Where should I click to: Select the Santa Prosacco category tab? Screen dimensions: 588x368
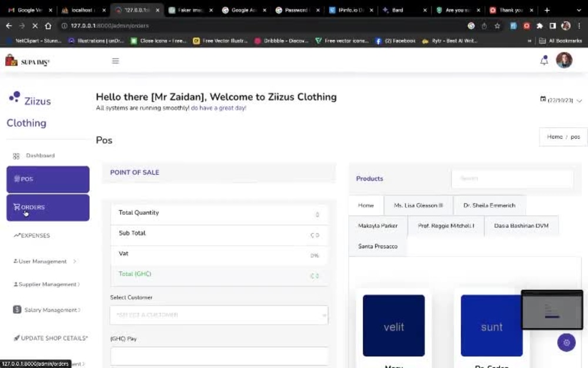click(377, 246)
